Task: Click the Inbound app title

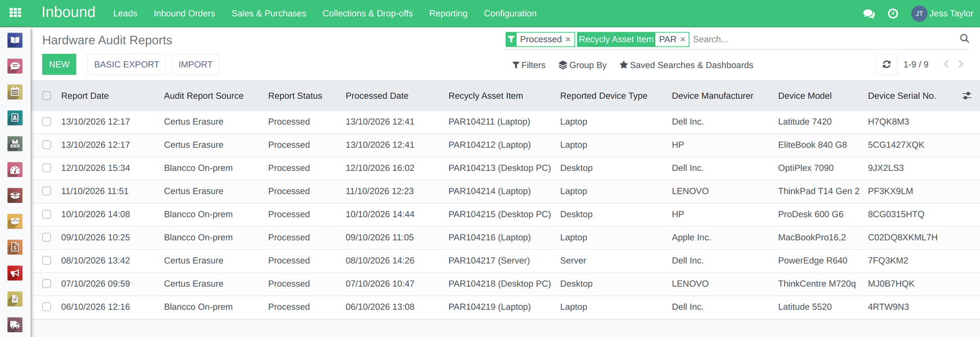Action: click(x=69, y=12)
